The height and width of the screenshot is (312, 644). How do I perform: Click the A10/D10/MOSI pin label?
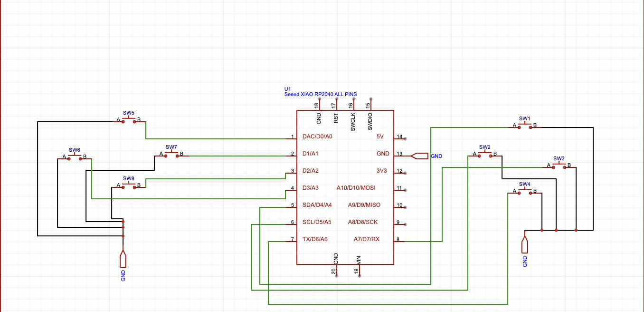[x=356, y=188]
